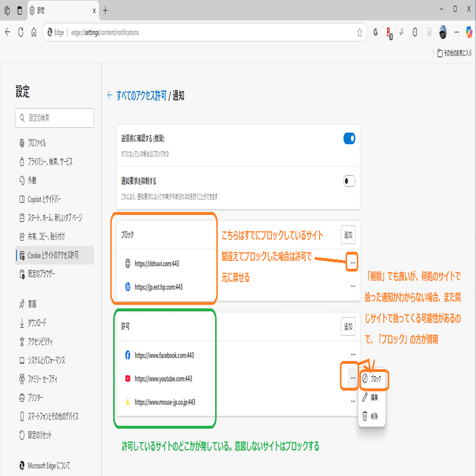Image resolution: width=476 pixels, height=476 pixels.
Task: Open アクセシビリティ settings
Action: (55, 342)
